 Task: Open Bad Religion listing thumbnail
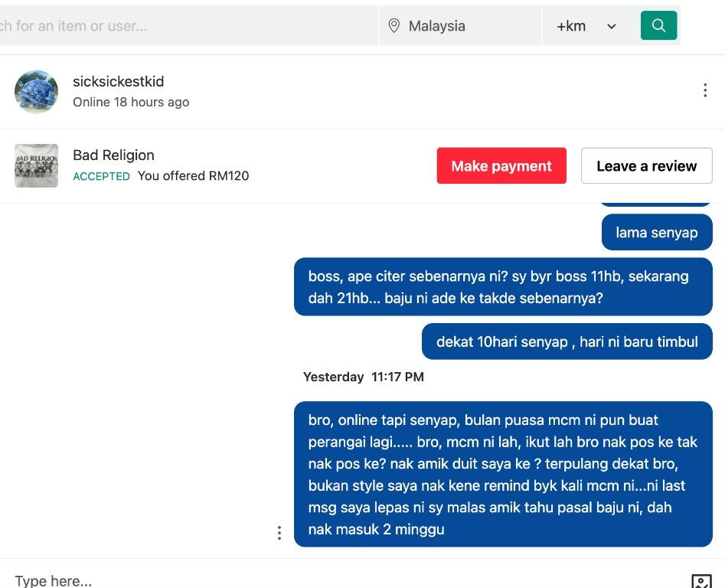36,165
